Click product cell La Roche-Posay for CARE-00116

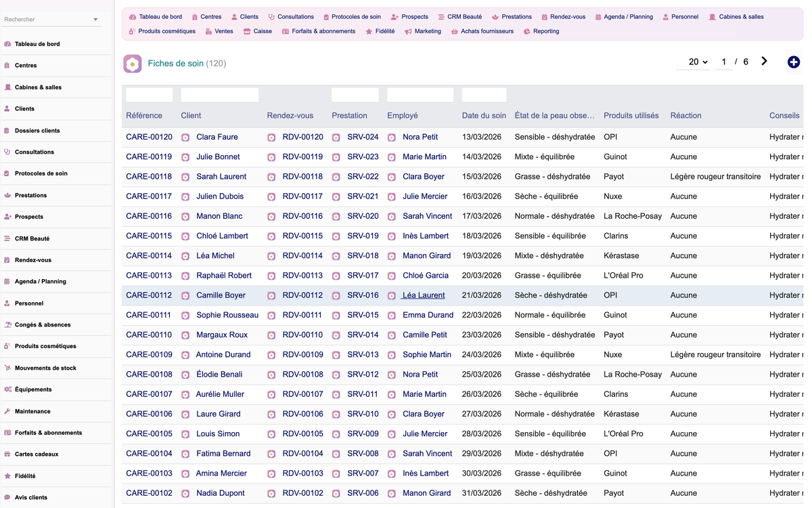coord(633,216)
